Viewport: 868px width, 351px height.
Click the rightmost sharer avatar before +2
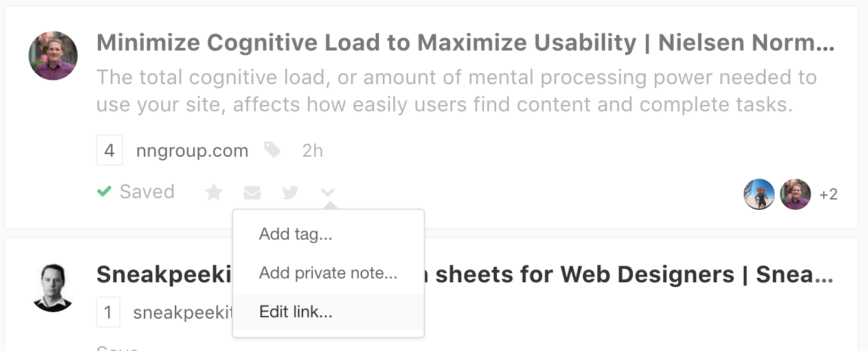[795, 194]
